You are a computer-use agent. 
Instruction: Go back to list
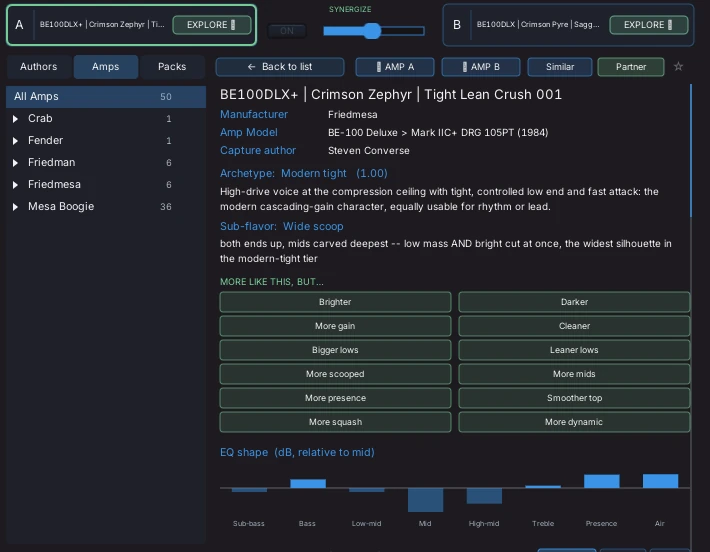pos(280,67)
